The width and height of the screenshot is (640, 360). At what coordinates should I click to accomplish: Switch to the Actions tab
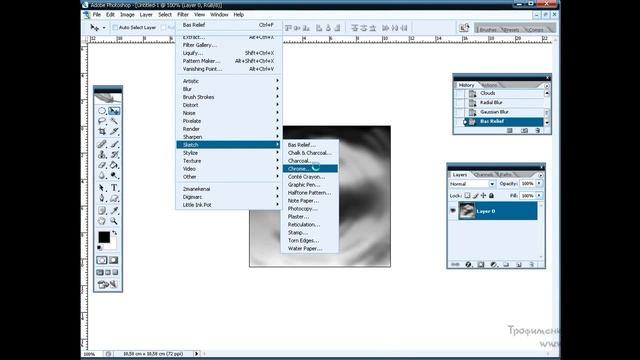click(489, 85)
